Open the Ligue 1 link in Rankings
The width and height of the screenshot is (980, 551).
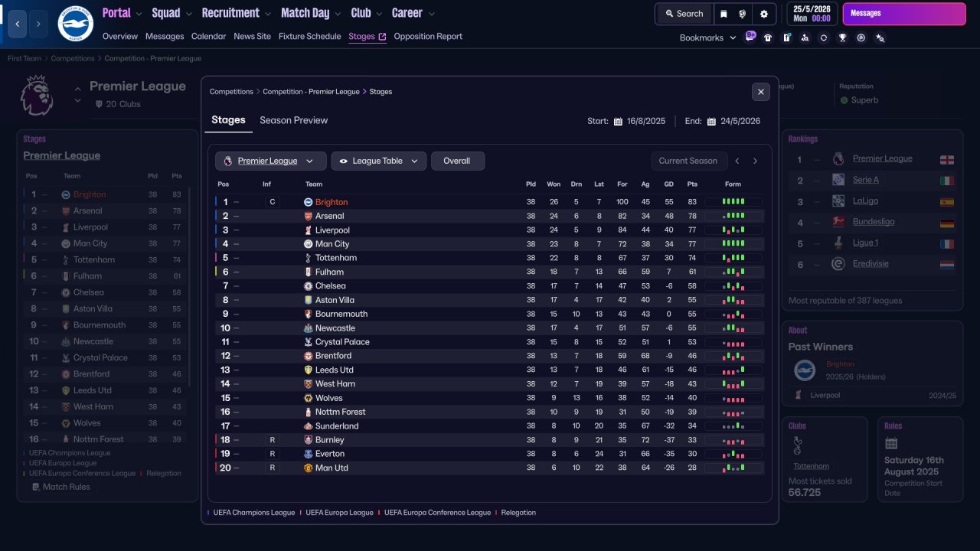click(866, 243)
